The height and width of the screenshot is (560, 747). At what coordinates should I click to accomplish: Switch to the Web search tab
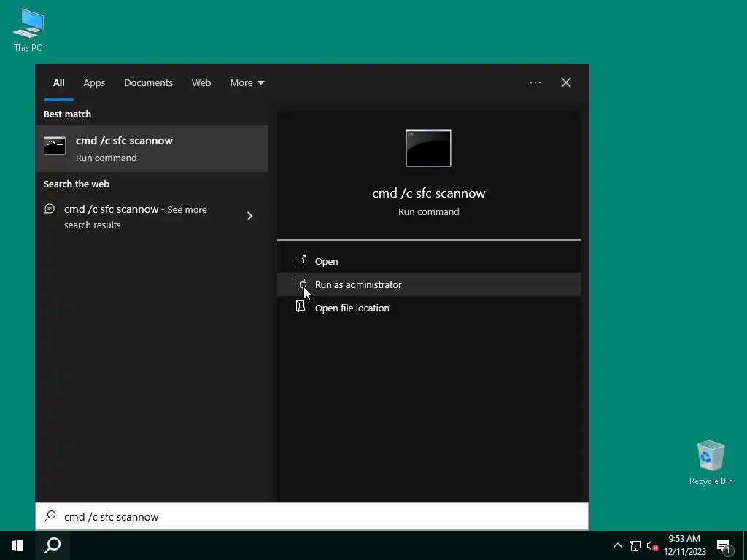pyautogui.click(x=201, y=83)
